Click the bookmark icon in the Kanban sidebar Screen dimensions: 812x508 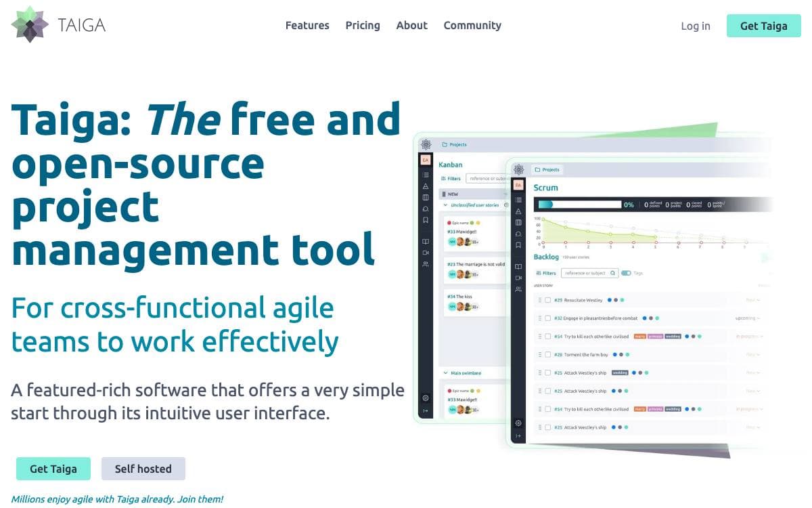[426, 220]
